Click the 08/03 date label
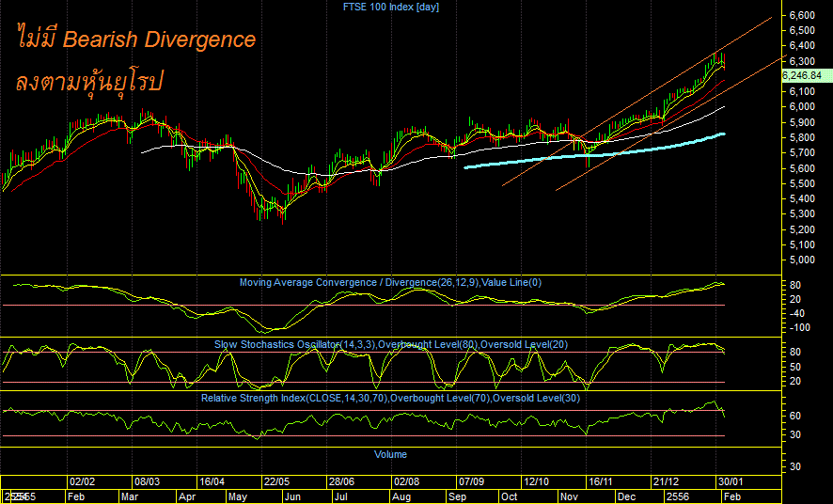The width and height of the screenshot is (833, 504). tap(147, 482)
